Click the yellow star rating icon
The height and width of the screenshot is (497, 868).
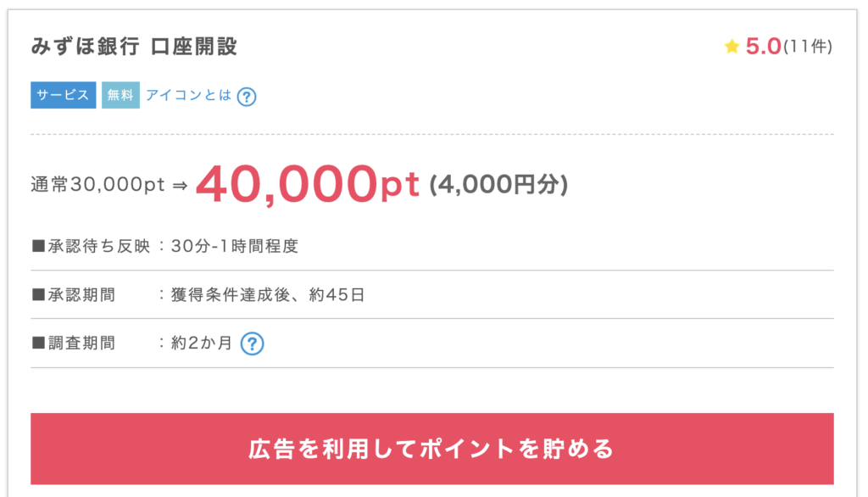click(x=732, y=47)
